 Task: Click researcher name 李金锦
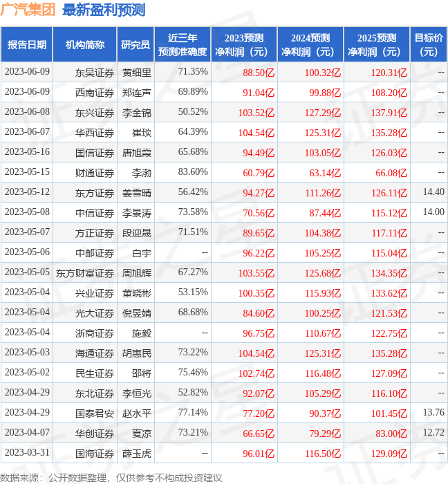tap(137, 113)
